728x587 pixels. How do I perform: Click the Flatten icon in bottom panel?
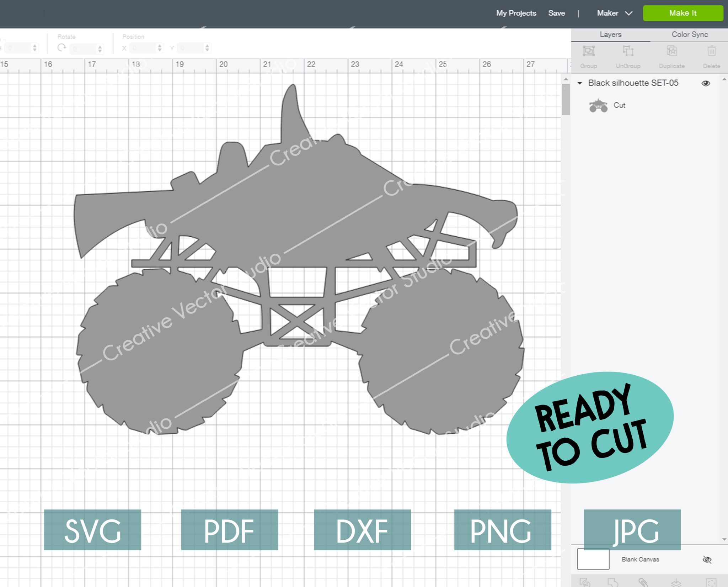coord(676,582)
